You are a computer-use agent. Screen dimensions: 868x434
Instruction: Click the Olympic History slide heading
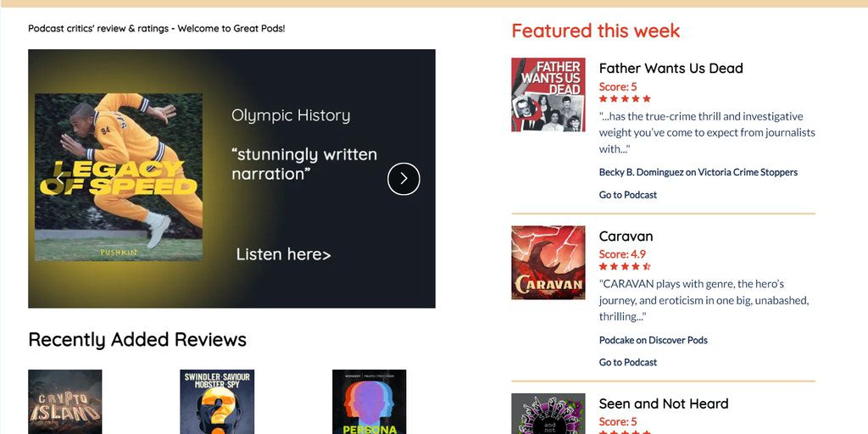tap(291, 115)
